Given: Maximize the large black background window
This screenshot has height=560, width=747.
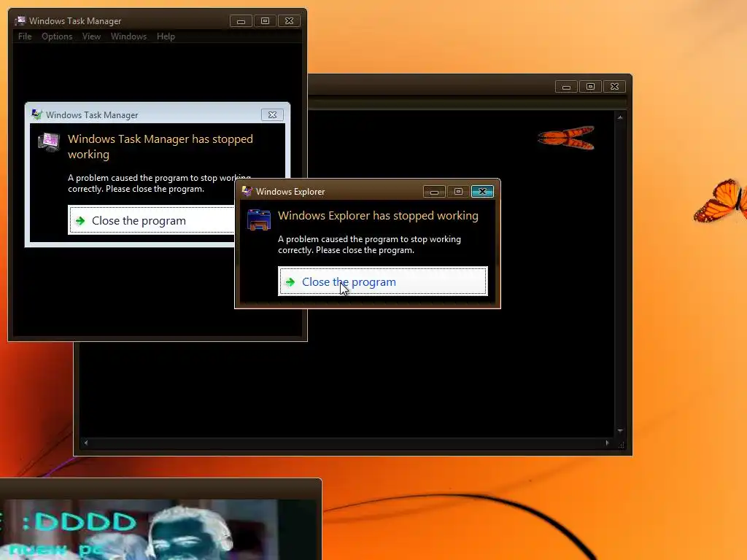Looking at the screenshot, I should [x=590, y=87].
